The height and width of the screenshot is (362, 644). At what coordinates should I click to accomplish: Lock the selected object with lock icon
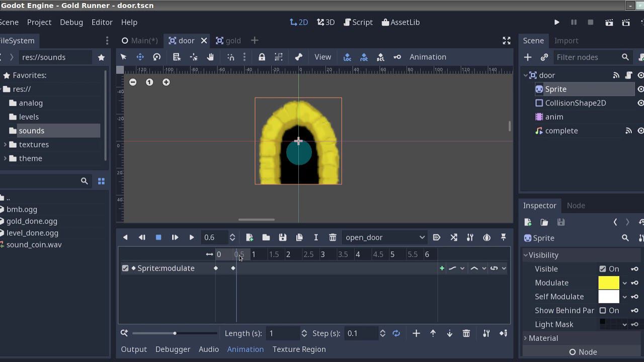[262, 57]
